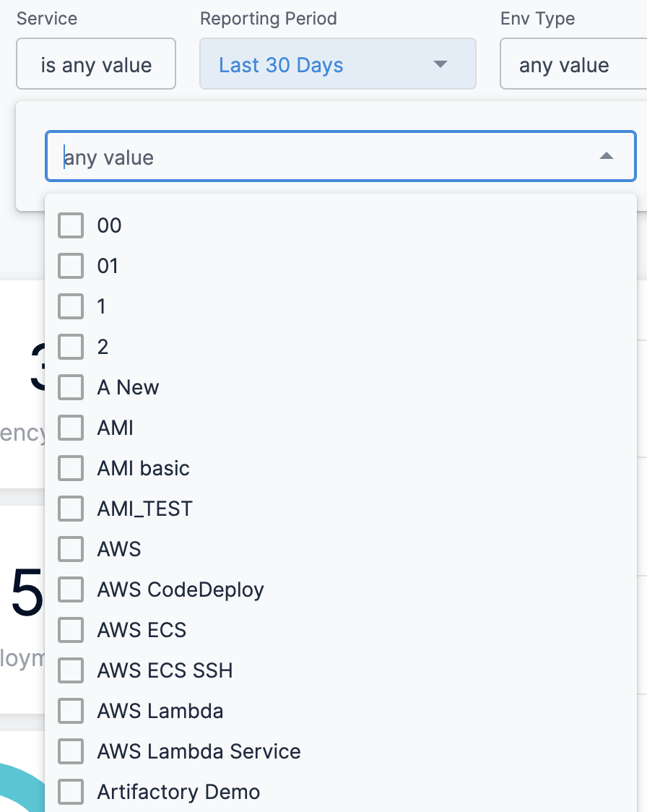The image size is (647, 812).
Task: Select the AWS Lambda checkbox
Action: click(x=71, y=711)
